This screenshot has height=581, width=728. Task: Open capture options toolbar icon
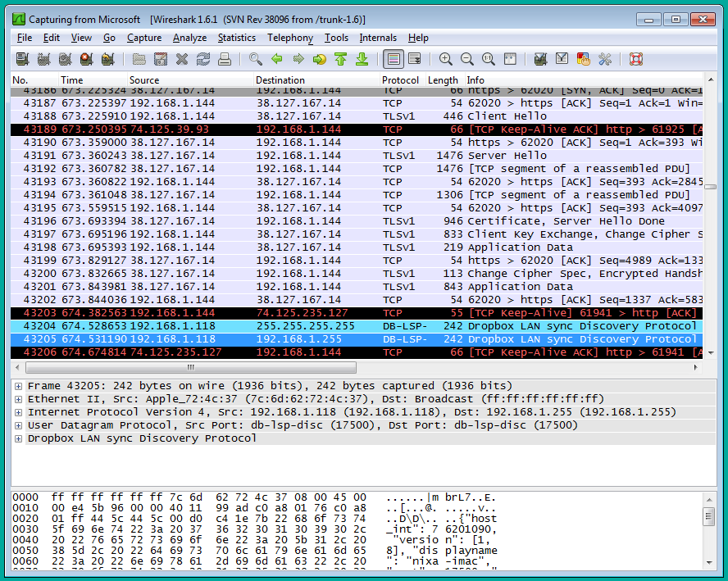click(43, 59)
